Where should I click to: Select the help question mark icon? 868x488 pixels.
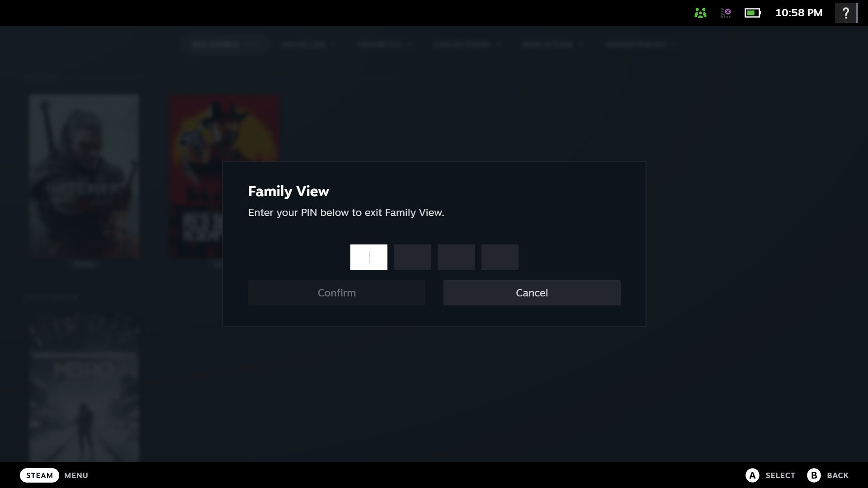(x=846, y=13)
